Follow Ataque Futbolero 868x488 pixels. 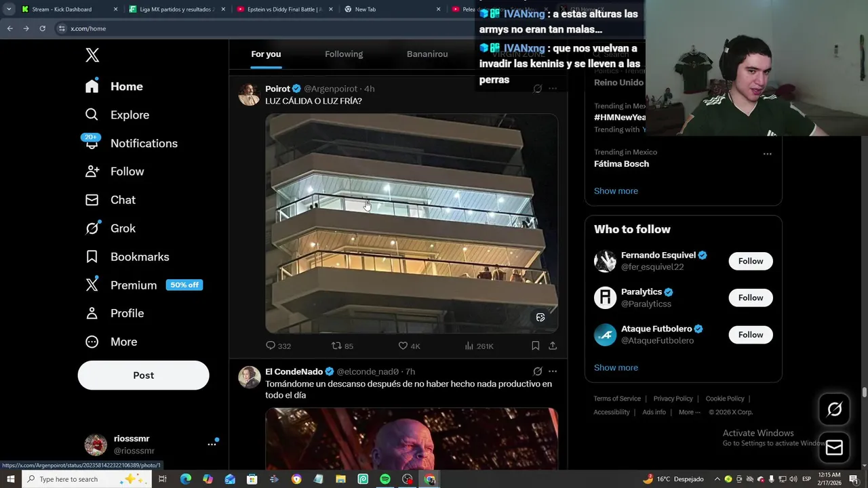tap(751, 335)
